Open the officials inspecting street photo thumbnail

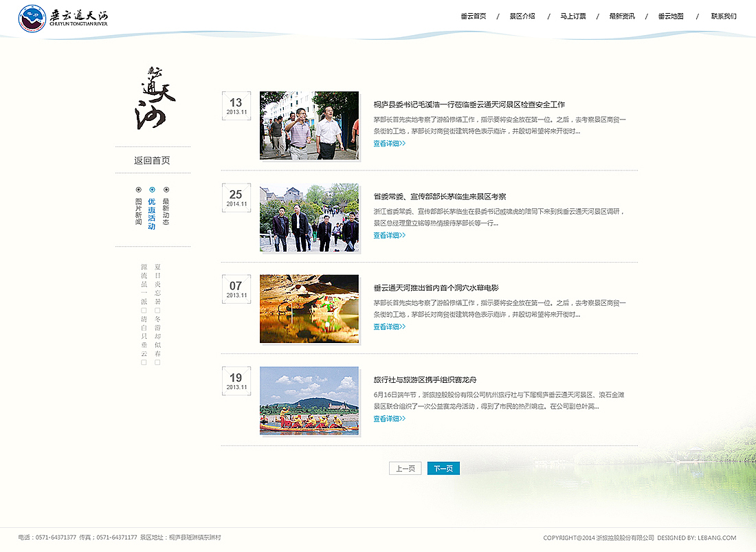(x=309, y=125)
